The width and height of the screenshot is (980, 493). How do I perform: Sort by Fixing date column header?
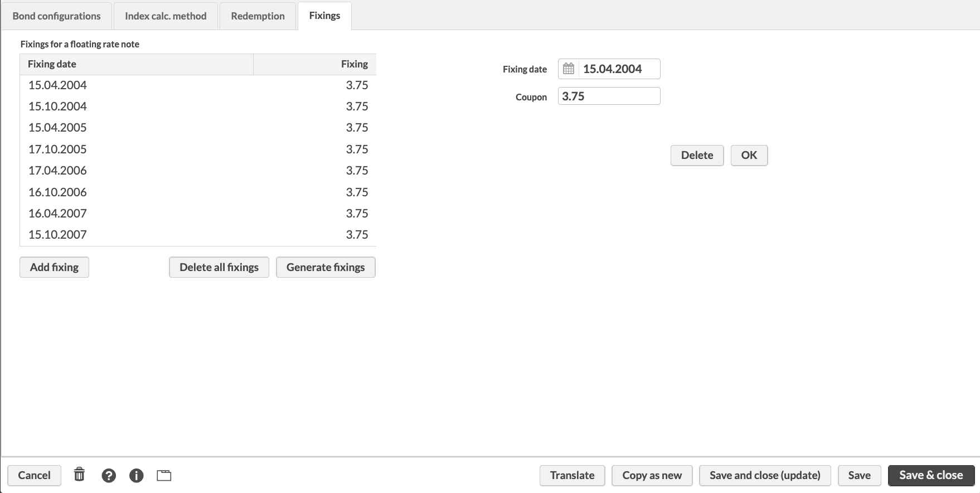pyautogui.click(x=137, y=64)
